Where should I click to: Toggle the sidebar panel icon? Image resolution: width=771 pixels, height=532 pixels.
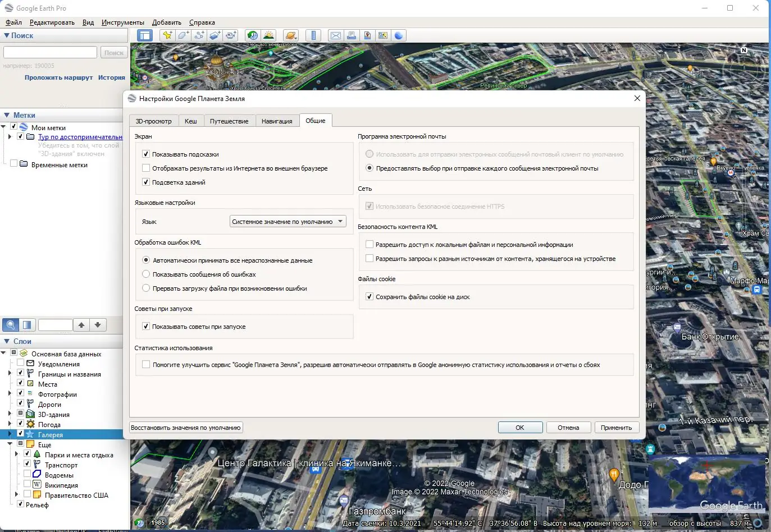[x=145, y=35]
